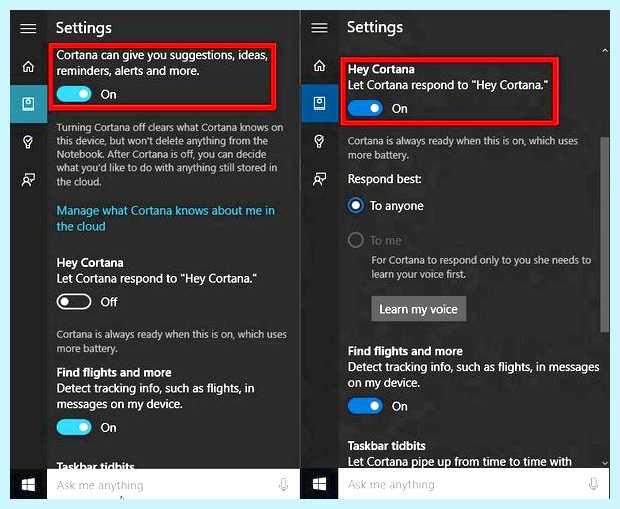Click 'Find flights and more' heading in left panel
Screen dimensions: 620x509
(x=114, y=373)
